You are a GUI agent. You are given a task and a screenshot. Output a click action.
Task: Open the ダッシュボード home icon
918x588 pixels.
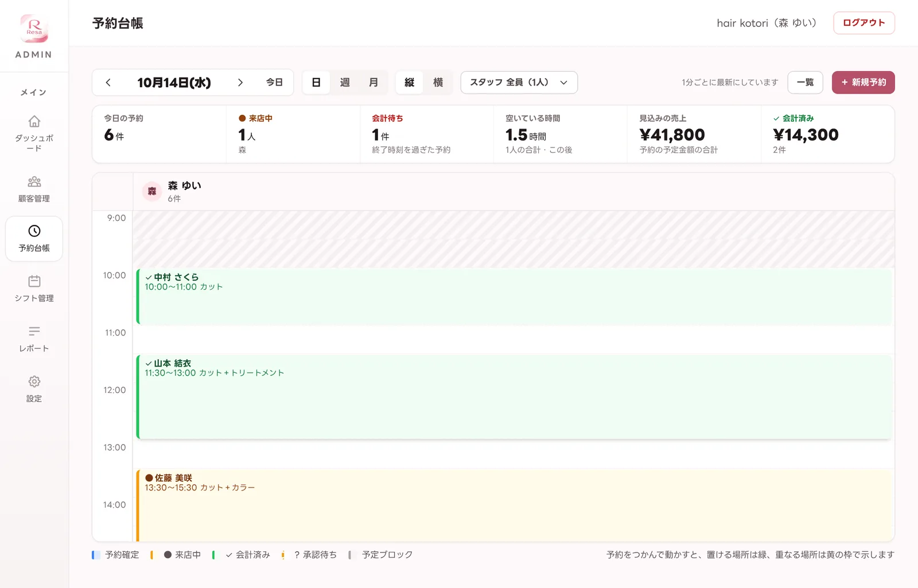point(34,122)
